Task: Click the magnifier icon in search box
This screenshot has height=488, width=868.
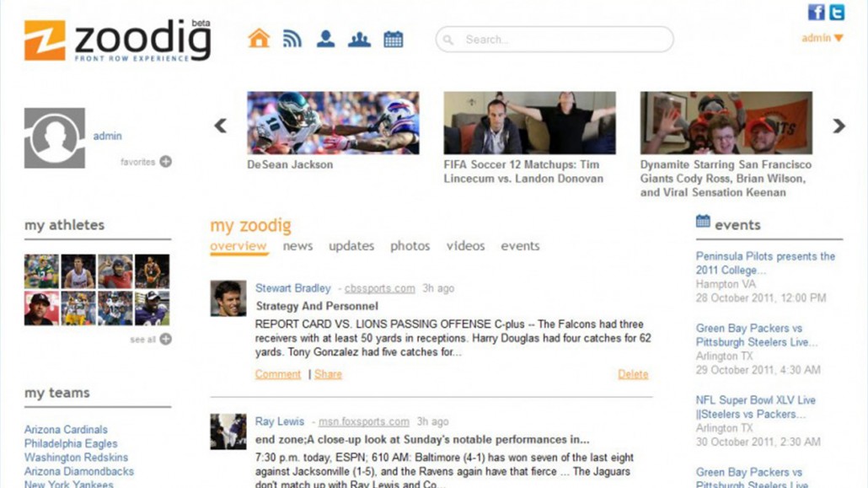Action: coord(448,40)
